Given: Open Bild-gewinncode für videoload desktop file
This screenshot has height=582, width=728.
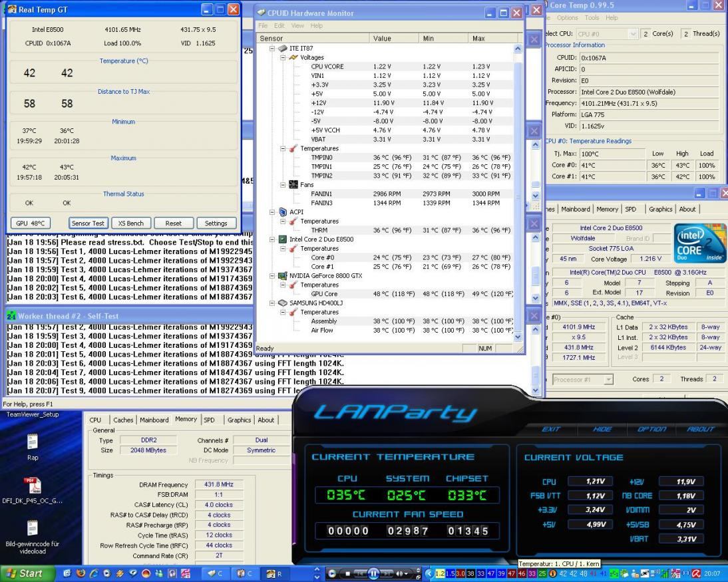Looking at the screenshot, I should (x=33, y=537).
